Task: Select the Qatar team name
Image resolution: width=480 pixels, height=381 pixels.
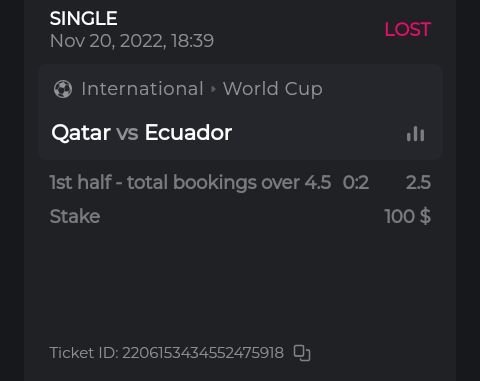Action: click(x=81, y=133)
